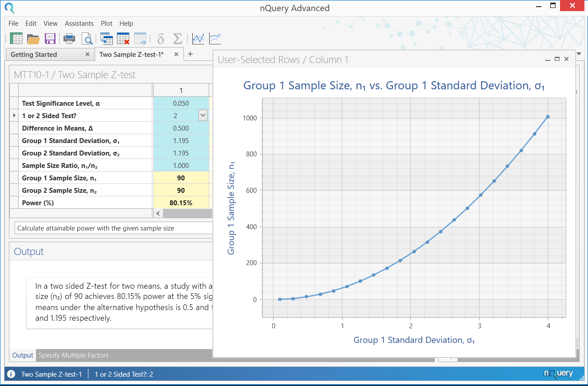Open an existing nQuery file

coord(33,39)
